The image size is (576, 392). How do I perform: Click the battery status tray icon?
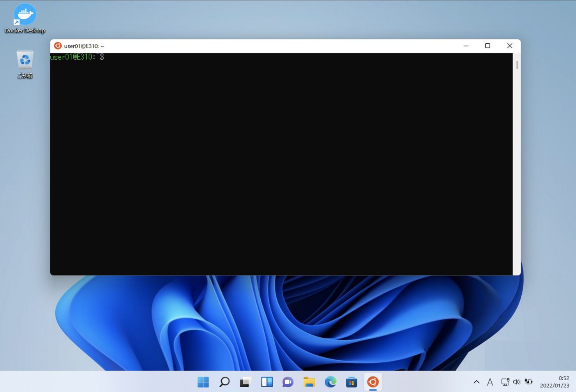pyautogui.click(x=528, y=382)
